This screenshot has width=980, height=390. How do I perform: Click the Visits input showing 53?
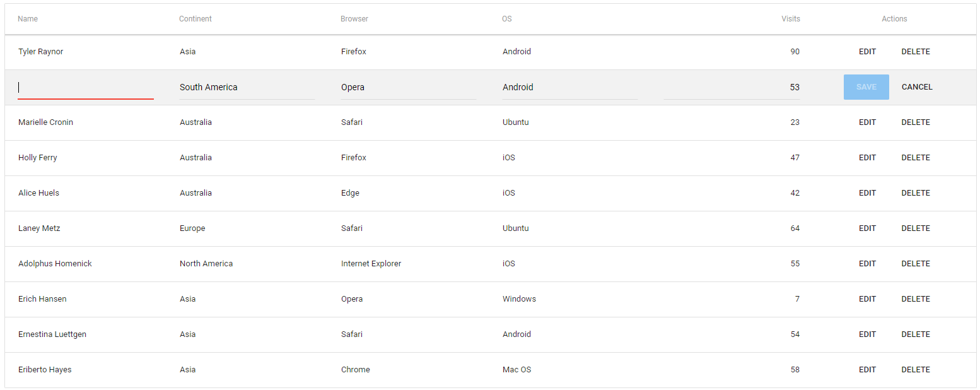[732, 88]
